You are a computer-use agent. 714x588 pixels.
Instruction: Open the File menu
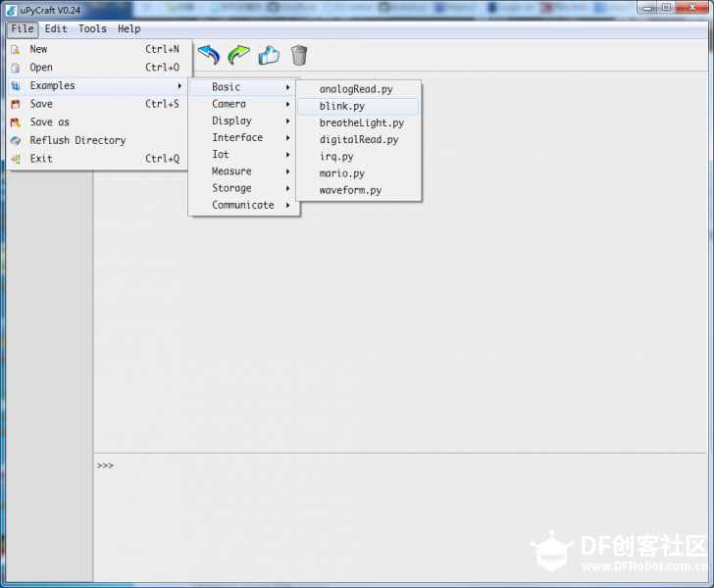click(23, 28)
